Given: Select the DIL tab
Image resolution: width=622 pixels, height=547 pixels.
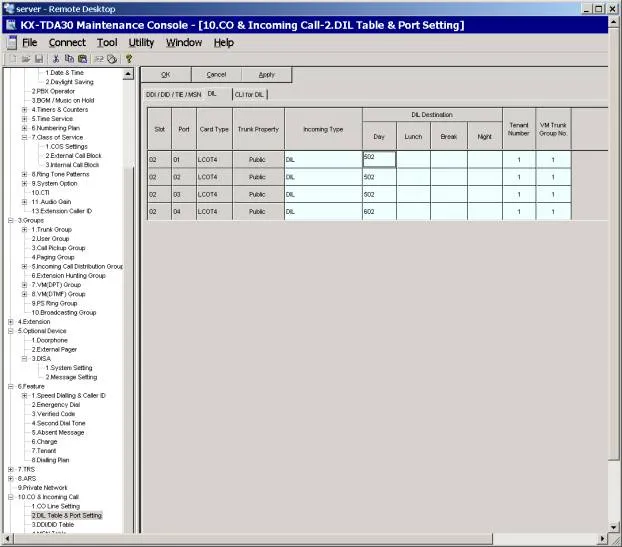Looking at the screenshot, I should 212,94.
